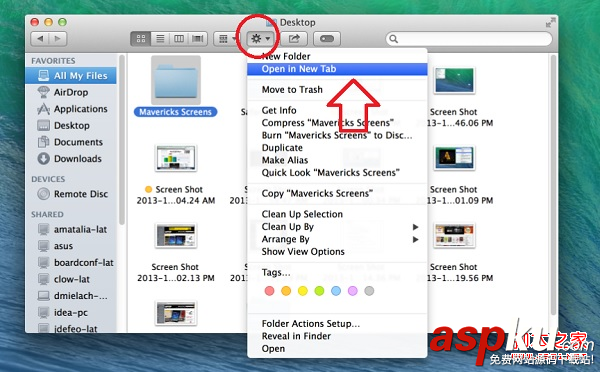
Task: Toggle full screen with the corner arrows
Action: 550,23
